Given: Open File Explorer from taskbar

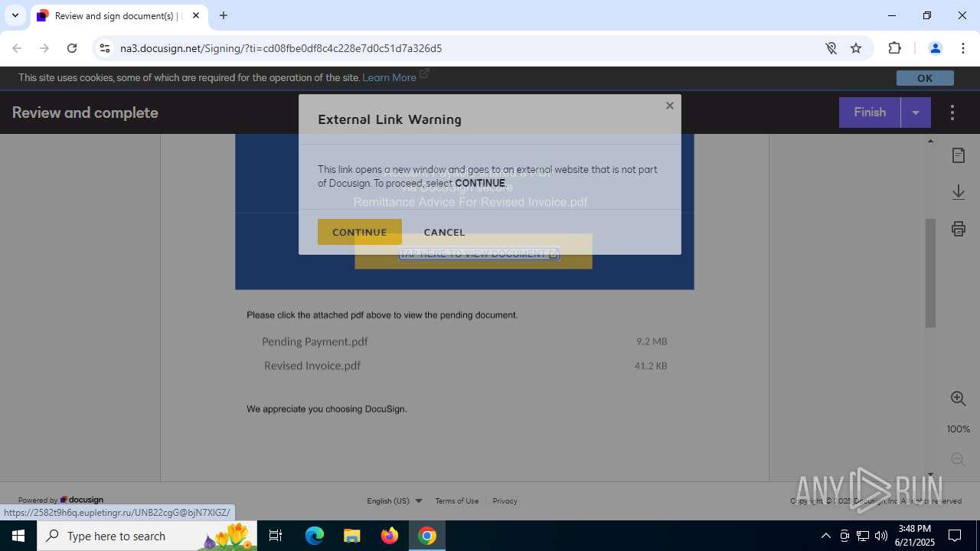Looking at the screenshot, I should tap(351, 536).
